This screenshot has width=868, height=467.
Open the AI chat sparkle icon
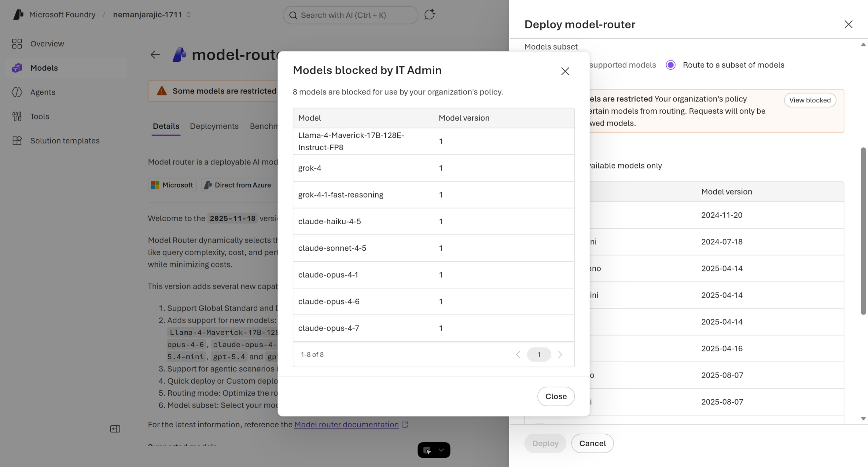(x=430, y=15)
